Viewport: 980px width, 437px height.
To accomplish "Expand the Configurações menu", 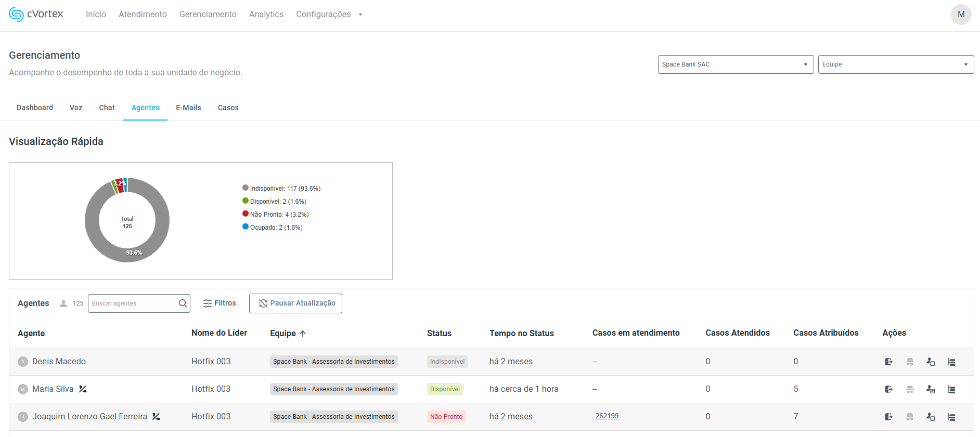I will click(x=329, y=15).
